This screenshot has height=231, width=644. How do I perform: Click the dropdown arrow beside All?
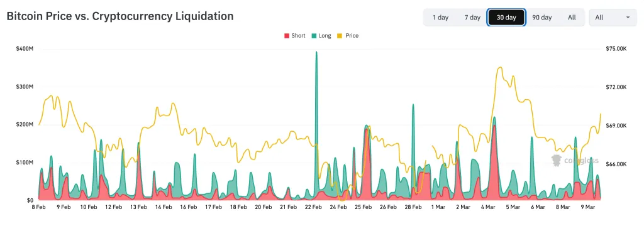pos(628,18)
